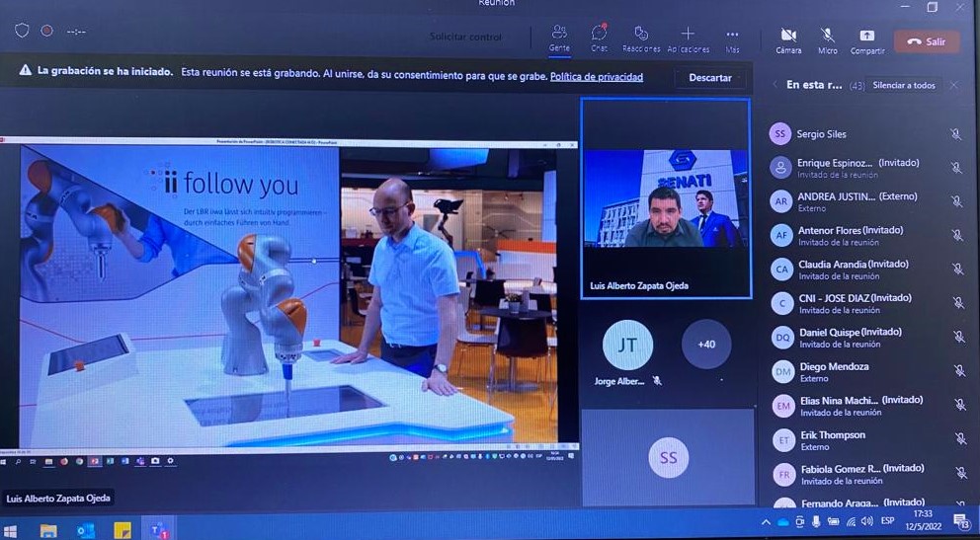Toggle the Micro mute button
This screenshot has height=540, width=980.
(x=827, y=39)
